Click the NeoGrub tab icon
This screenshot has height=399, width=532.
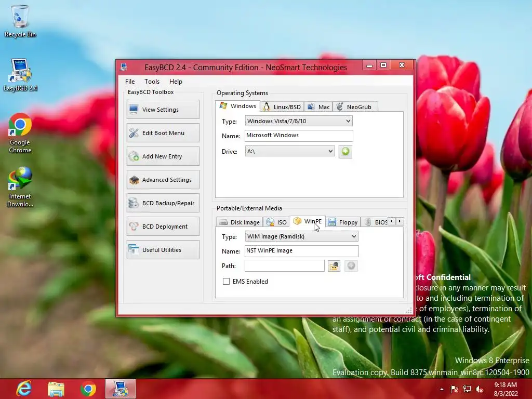click(x=339, y=107)
